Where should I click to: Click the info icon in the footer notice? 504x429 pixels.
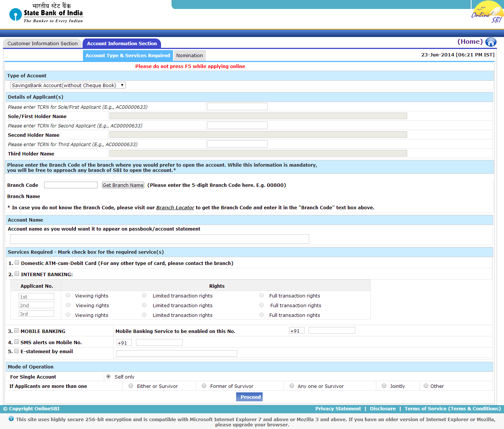[x=11, y=419]
